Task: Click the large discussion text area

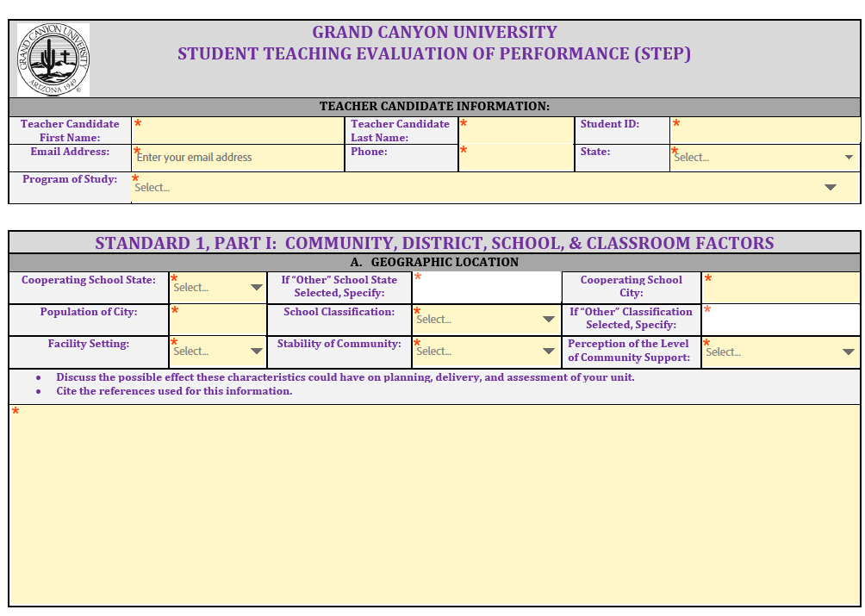Action: (435, 505)
